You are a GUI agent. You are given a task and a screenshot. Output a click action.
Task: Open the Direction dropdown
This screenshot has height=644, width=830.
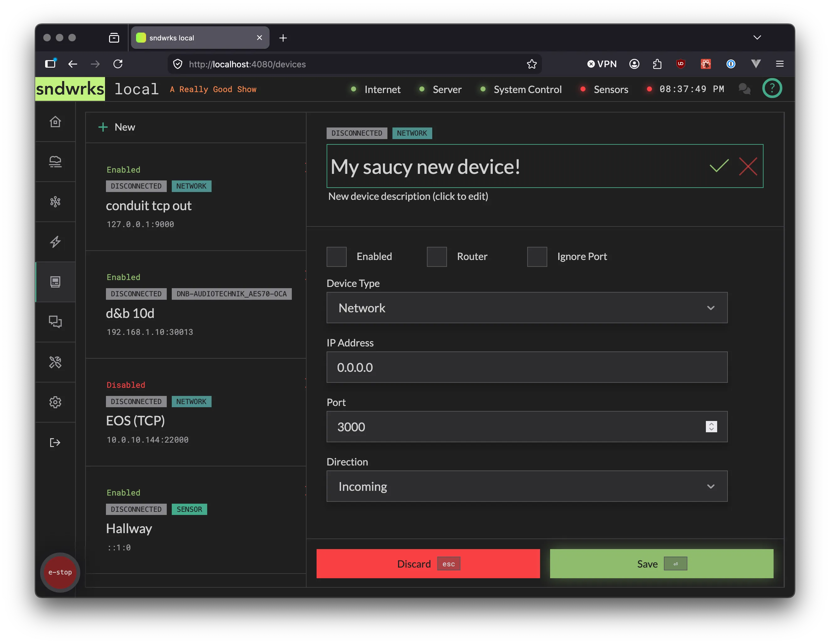pos(527,486)
